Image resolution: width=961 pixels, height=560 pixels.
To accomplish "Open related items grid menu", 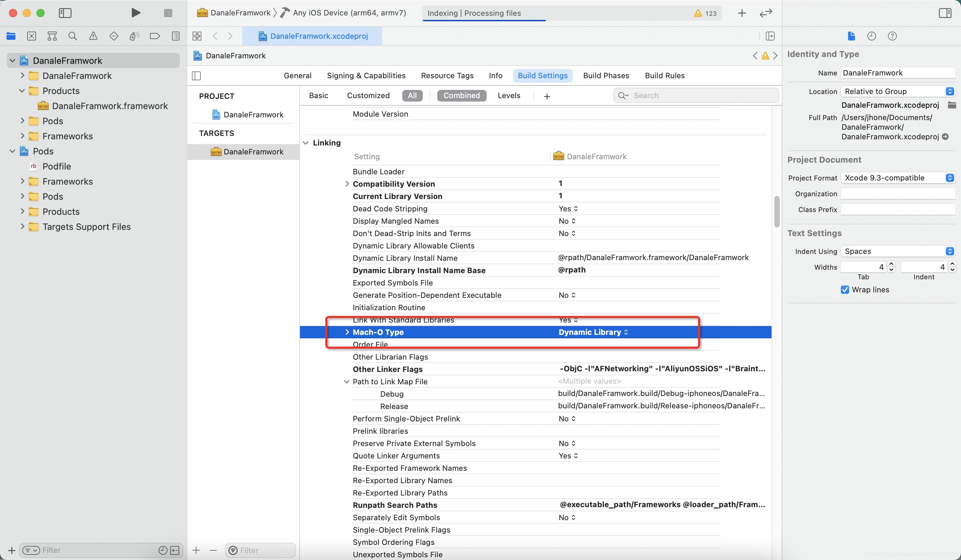I will tap(197, 36).
